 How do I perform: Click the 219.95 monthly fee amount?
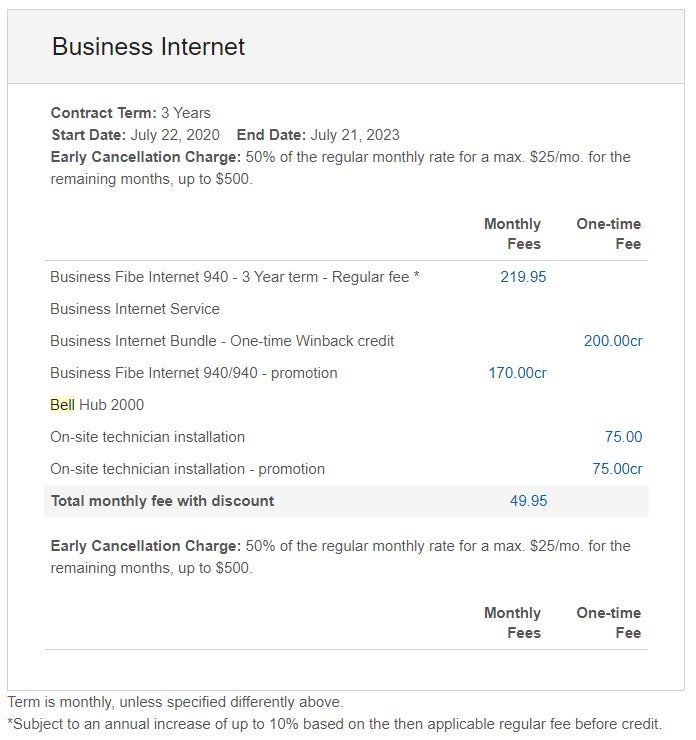coord(523,277)
